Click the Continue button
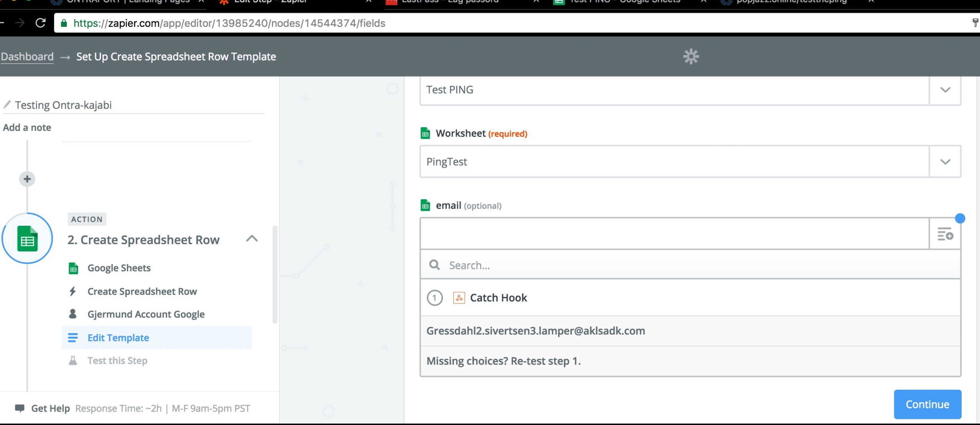The image size is (980, 425). 927,404
